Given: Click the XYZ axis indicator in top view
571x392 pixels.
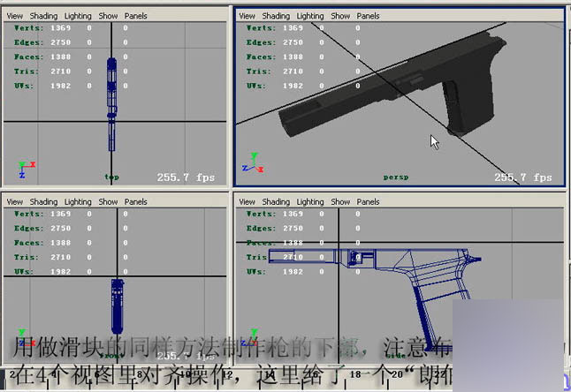Looking at the screenshot, I should [27, 170].
